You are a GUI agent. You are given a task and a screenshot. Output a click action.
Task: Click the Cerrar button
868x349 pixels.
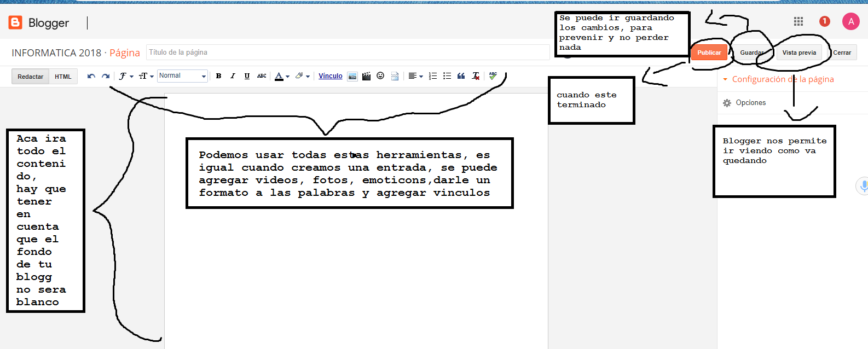click(x=842, y=53)
